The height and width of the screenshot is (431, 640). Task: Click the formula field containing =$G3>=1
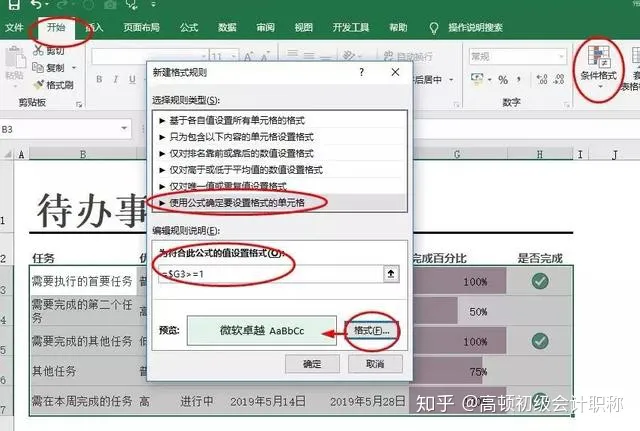point(270,274)
